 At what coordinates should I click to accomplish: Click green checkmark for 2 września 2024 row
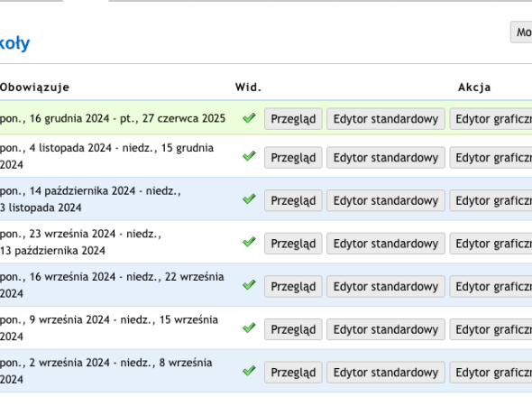[x=249, y=371]
